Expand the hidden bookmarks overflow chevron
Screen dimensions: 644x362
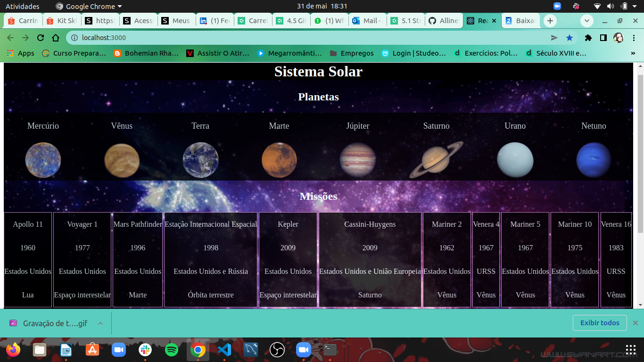pos(634,53)
